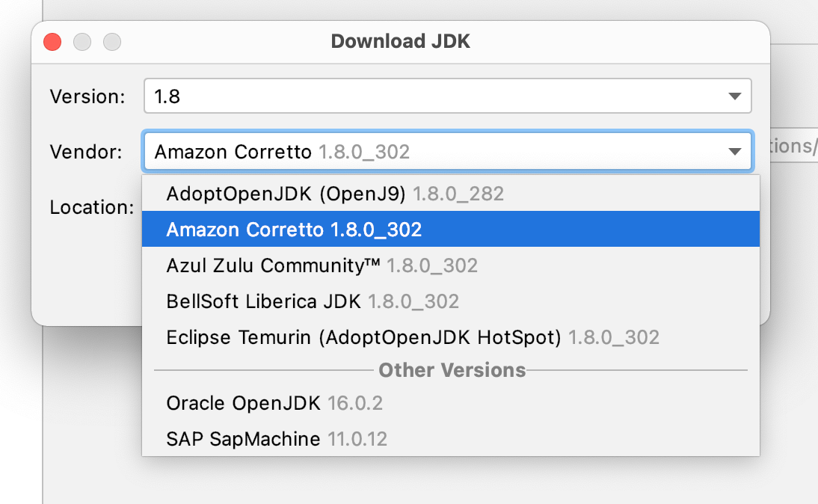Click the Vendor combo box arrow

coord(734,152)
